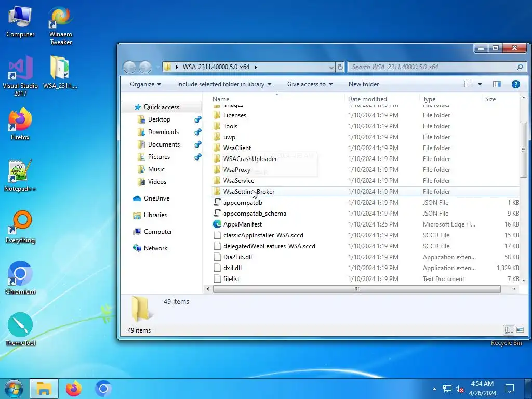The image size is (532, 399).
Task: Click the horizontal scrollbar in file list
Action: (x=356, y=289)
